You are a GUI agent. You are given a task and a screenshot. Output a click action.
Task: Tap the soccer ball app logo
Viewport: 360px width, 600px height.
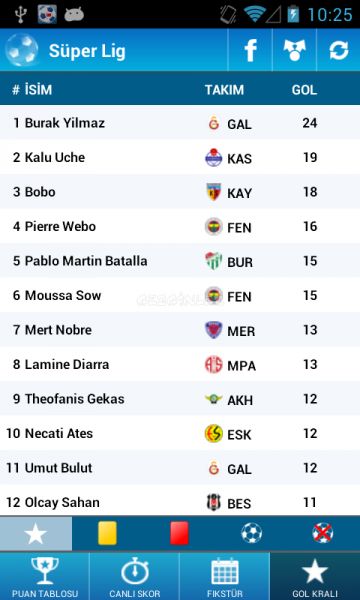pyautogui.click(x=21, y=50)
